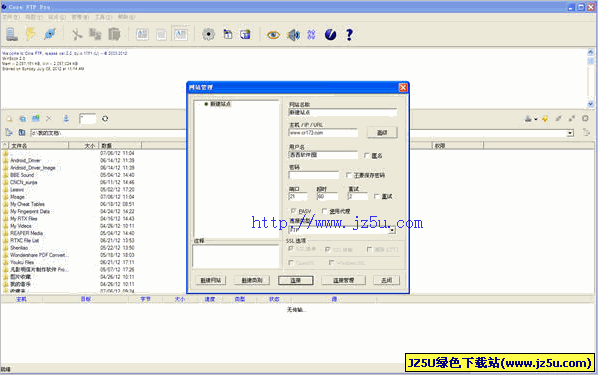Click the log panel vertical scrollbar down arrow
The width and height of the screenshot is (598, 375).
click(590, 104)
